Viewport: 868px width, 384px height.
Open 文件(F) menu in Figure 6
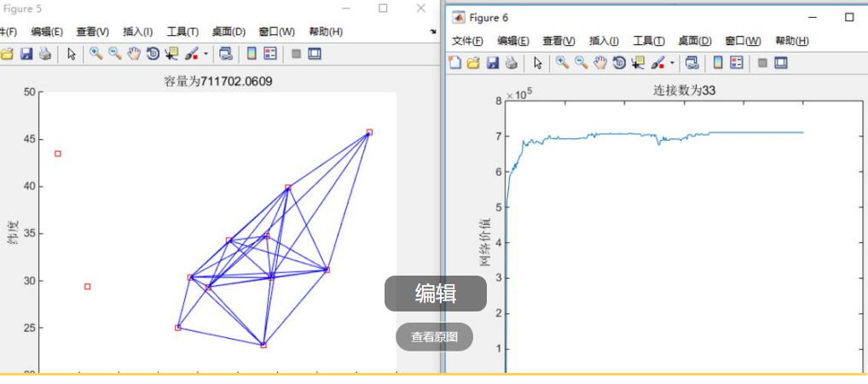click(x=466, y=41)
